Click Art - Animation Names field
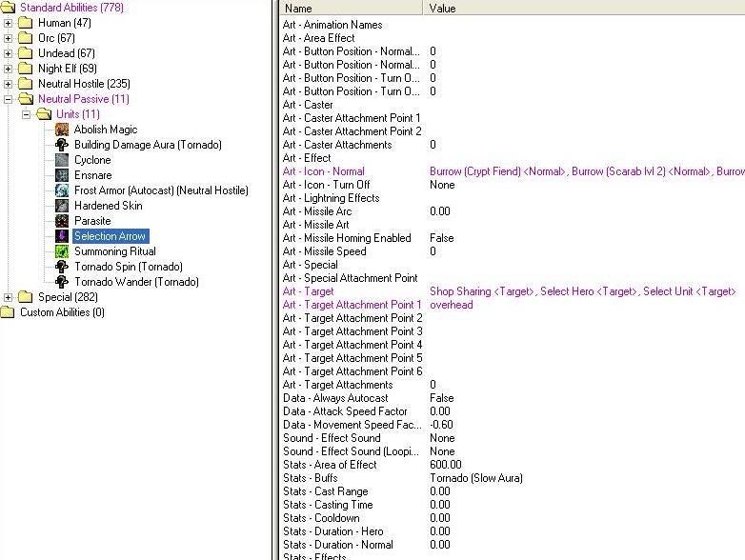Viewport: 745px width, 560px height. (x=332, y=25)
